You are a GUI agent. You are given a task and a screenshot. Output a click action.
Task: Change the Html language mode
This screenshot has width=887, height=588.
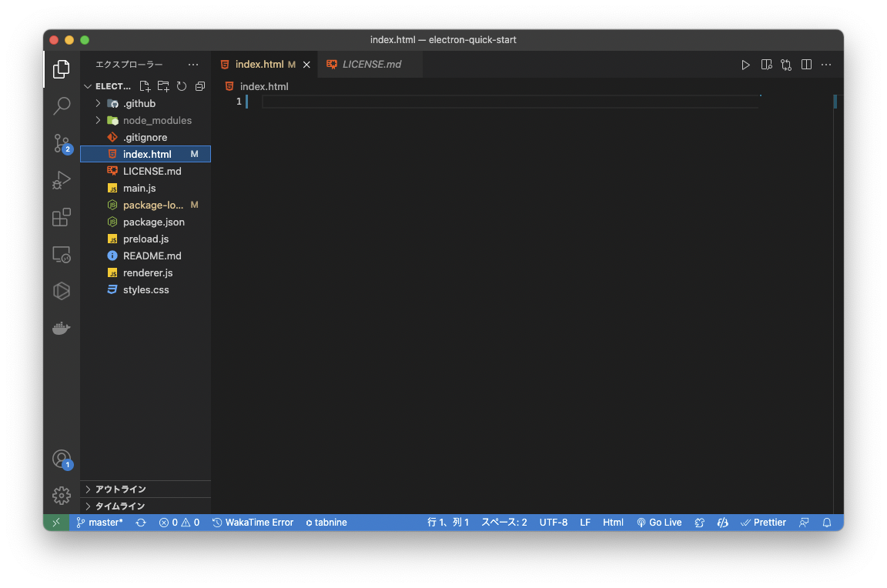point(613,523)
